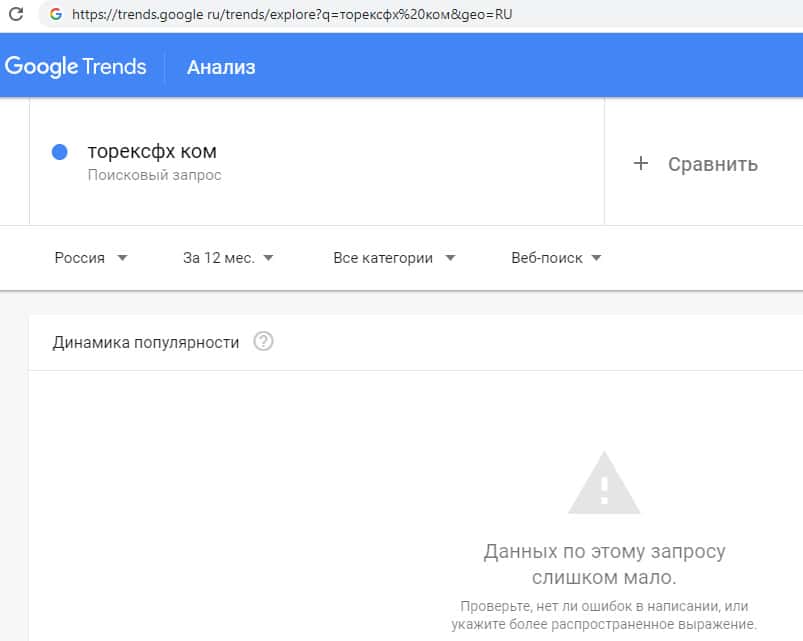Click the Поисковый запрос subtitle label
This screenshot has height=641, width=803.
point(154,175)
